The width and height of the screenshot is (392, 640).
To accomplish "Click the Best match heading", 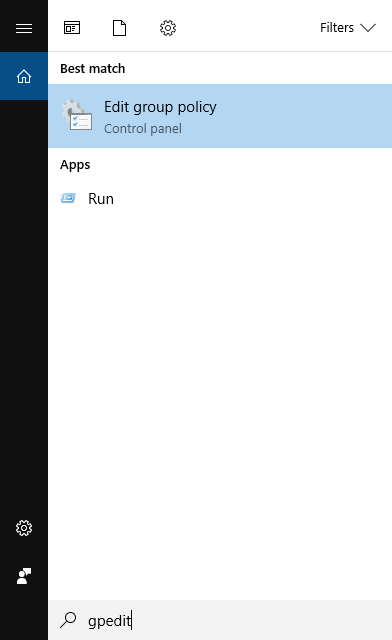I will [93, 69].
